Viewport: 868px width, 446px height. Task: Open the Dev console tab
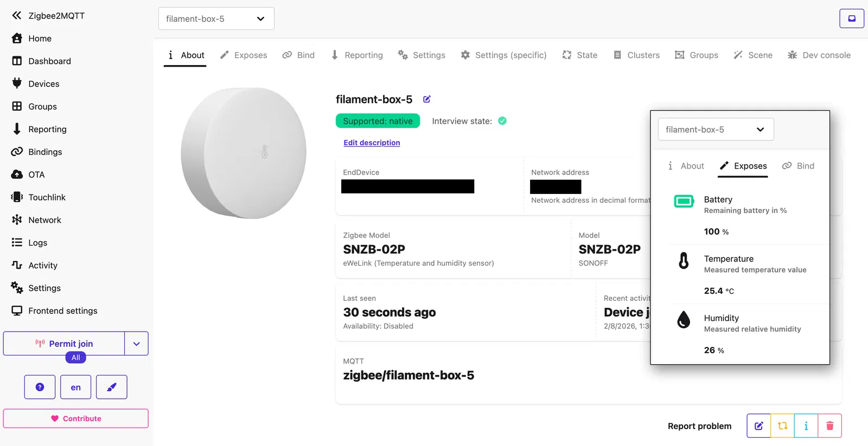tap(819, 55)
